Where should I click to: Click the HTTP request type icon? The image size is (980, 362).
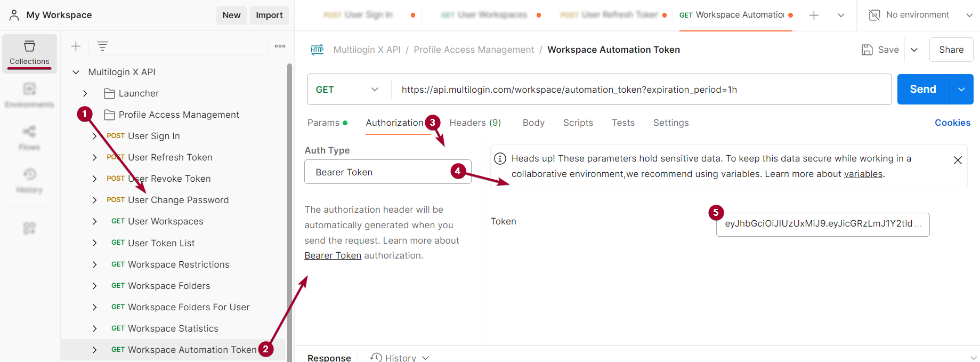317,50
